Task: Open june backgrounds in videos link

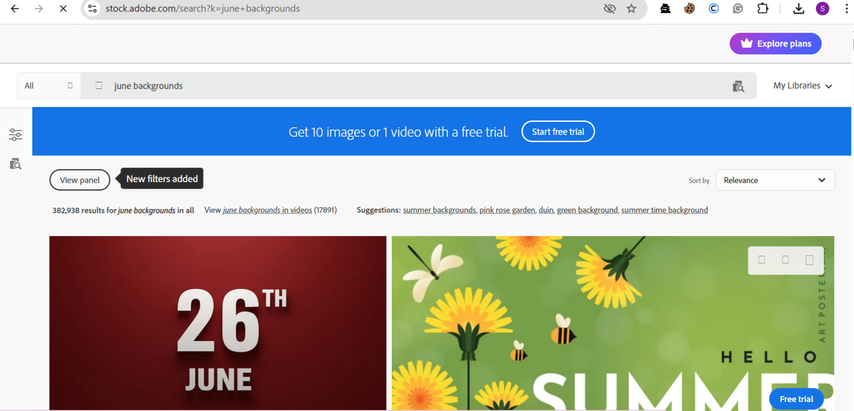Action: (269, 210)
